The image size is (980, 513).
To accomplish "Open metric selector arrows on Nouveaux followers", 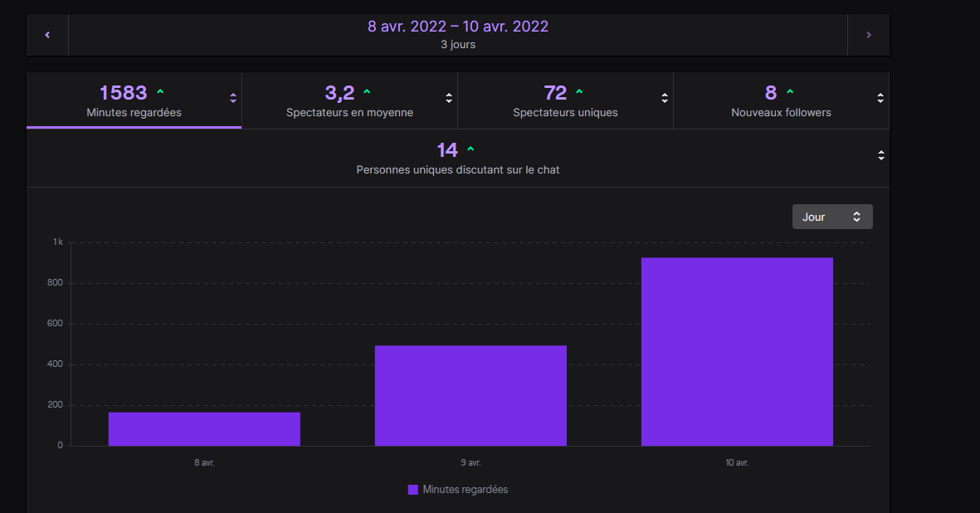I will coord(880,98).
